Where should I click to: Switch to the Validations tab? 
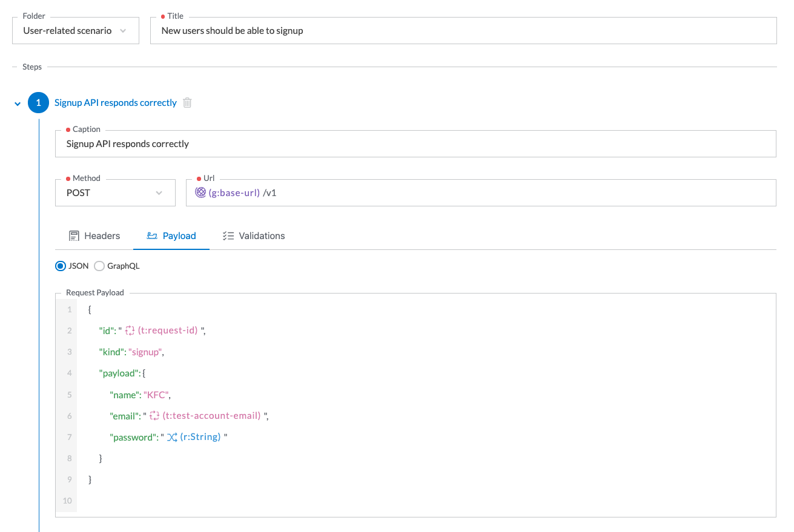click(254, 236)
